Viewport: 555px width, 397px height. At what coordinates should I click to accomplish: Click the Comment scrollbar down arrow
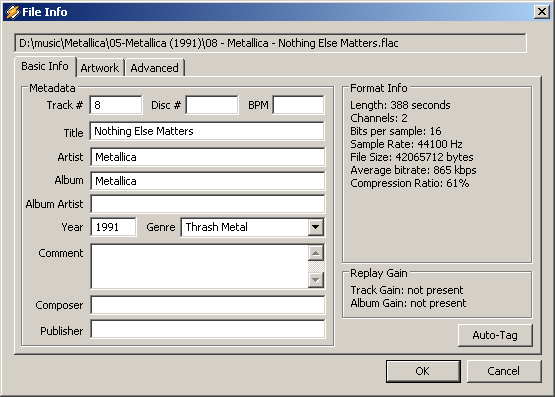tap(316, 280)
